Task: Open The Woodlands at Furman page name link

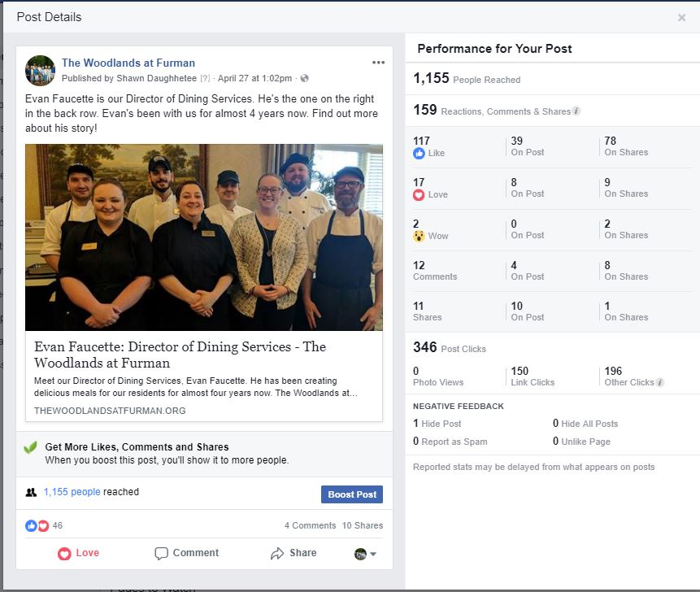Action: [x=128, y=63]
